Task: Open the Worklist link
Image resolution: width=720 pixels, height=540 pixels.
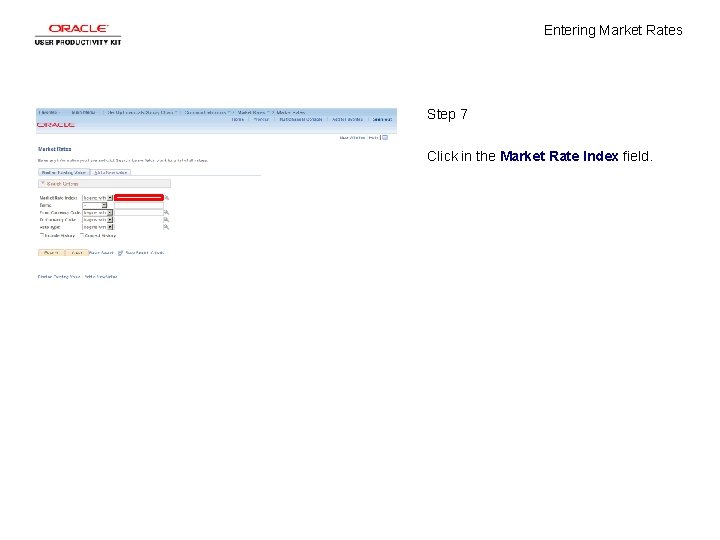Action: (x=261, y=119)
